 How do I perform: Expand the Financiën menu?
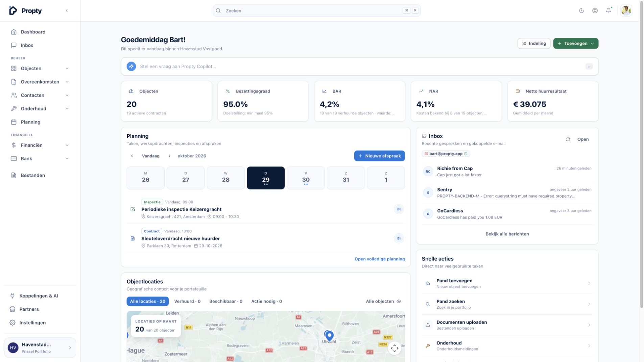point(40,145)
